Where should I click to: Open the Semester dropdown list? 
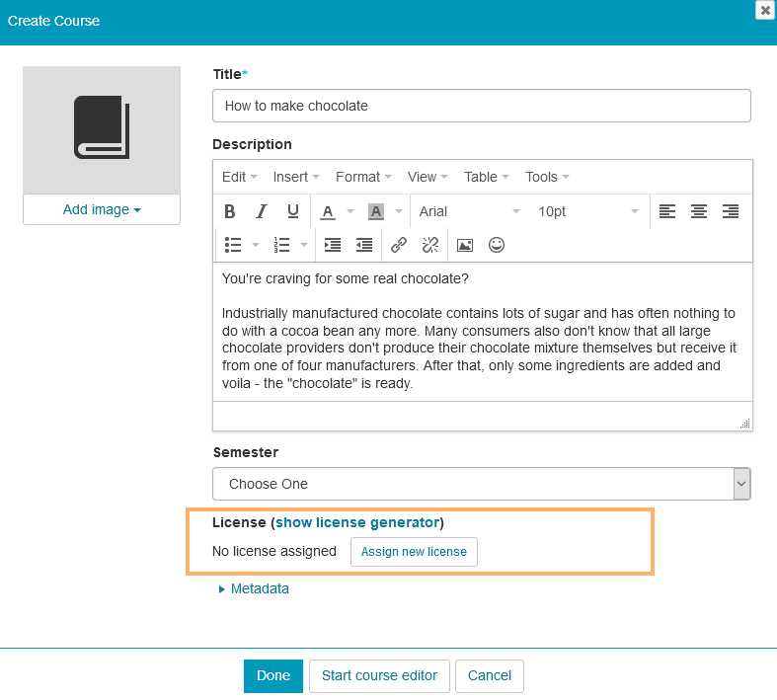coord(482,484)
